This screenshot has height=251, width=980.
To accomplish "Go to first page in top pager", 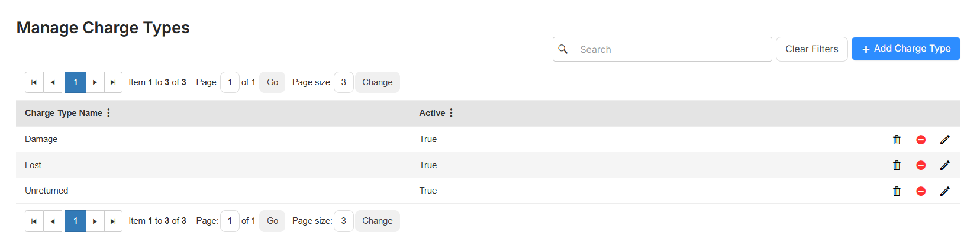I will click(34, 82).
